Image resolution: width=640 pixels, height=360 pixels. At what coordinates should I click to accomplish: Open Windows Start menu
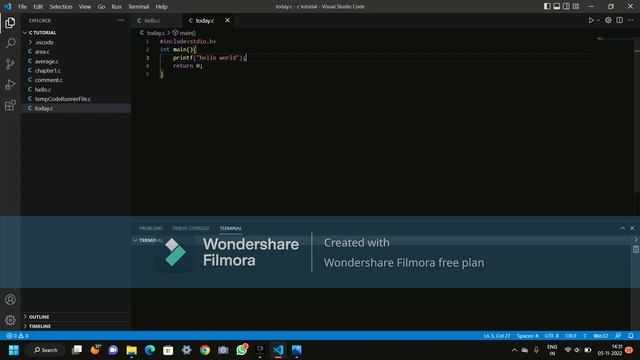coord(13,350)
